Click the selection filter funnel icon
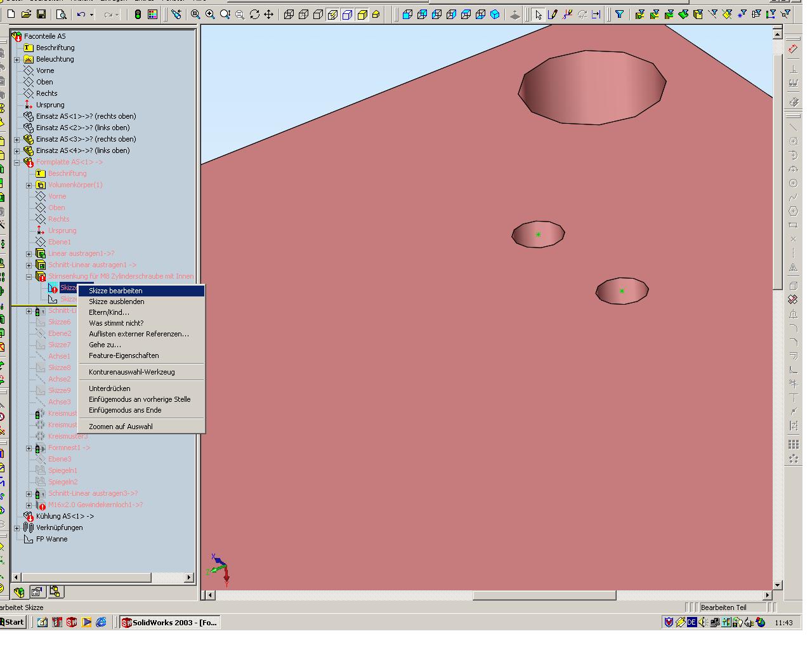 click(x=619, y=14)
